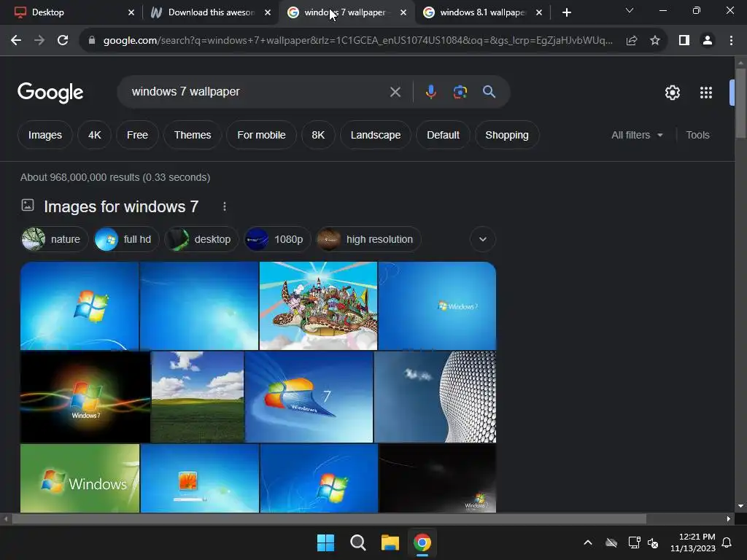Viewport: 747px width, 560px height.
Task: Open Images for windows 7 heading
Action: pos(121,206)
